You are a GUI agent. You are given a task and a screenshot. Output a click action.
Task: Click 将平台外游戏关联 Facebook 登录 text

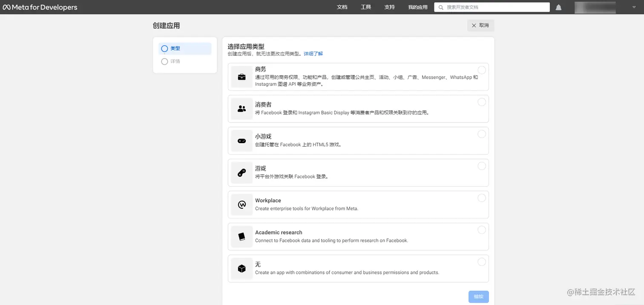pos(292,176)
